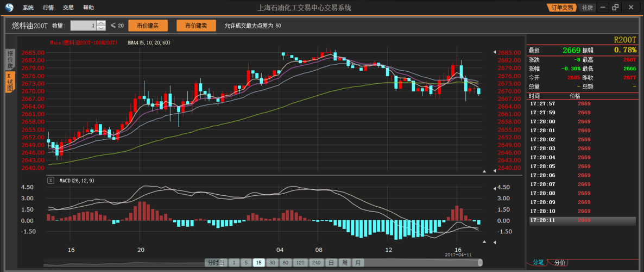
Task: Close the MACD indicator panel with X
Action: coord(51,180)
